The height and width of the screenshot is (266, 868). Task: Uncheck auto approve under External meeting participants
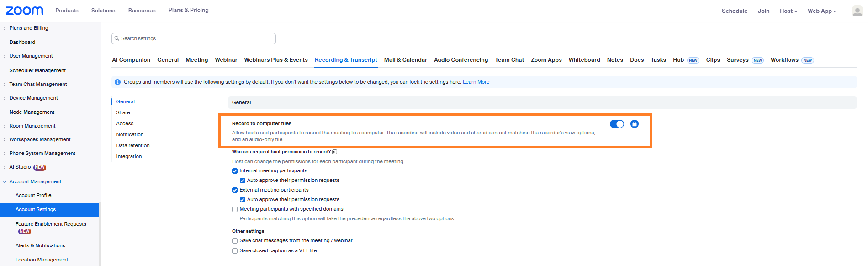point(243,200)
